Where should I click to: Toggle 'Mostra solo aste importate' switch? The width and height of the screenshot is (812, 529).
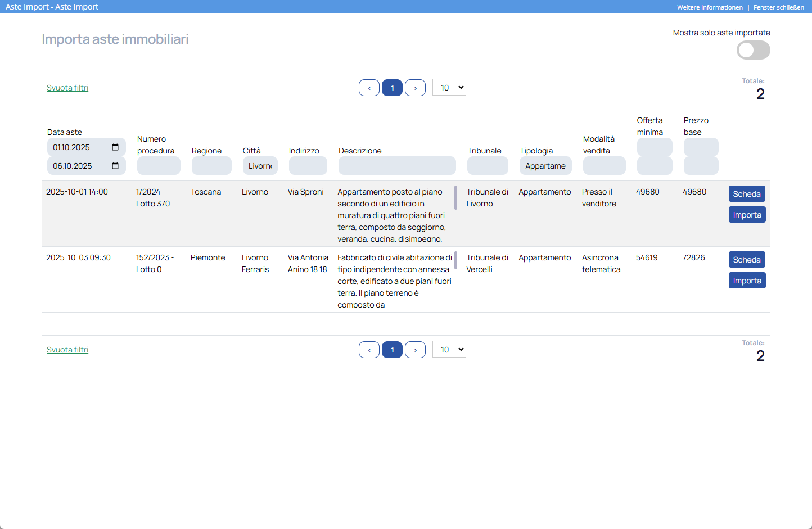coord(753,50)
